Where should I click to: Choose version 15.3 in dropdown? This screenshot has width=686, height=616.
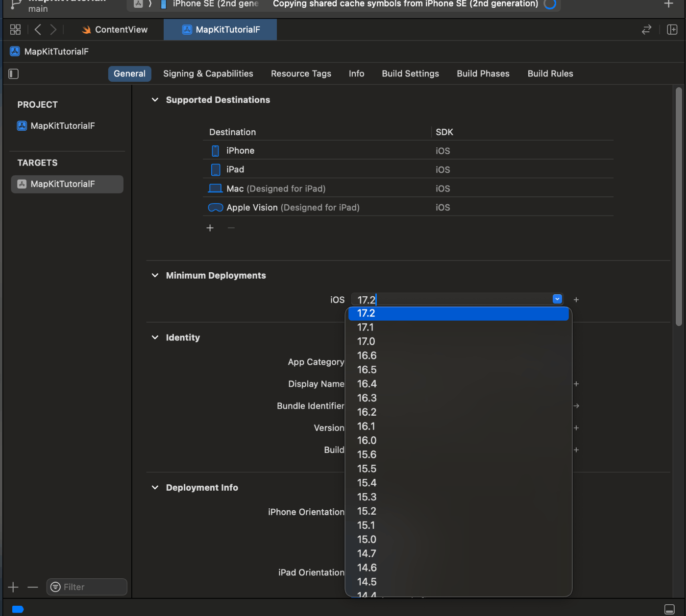coord(459,498)
